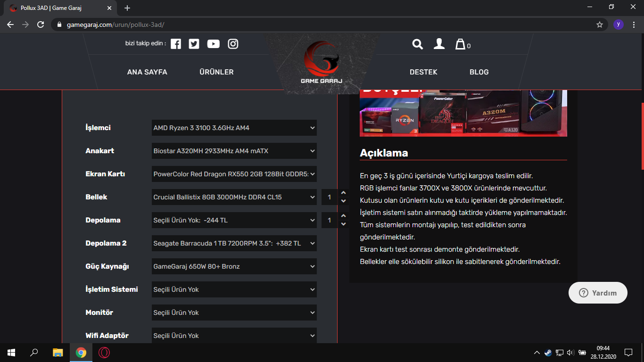644x362 pixels.
Task: Click the 'bizi takip edin' text
Action: 146,43
